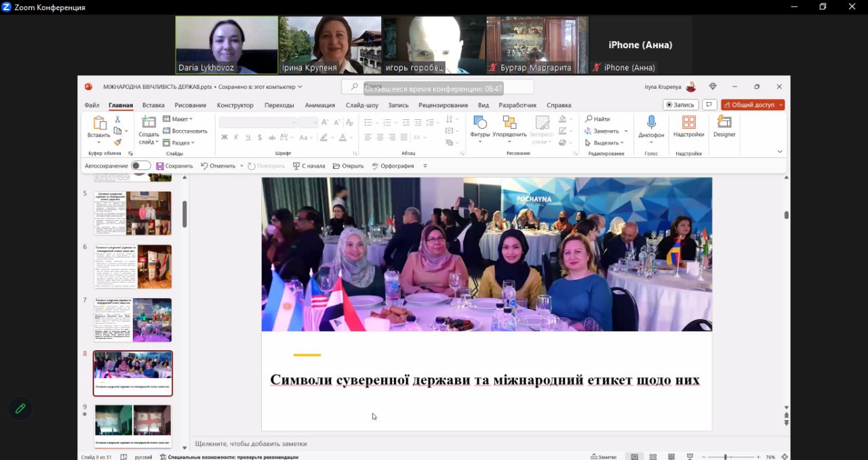Click Восстановить slide reset button
The height and width of the screenshot is (460, 868).
185,131
